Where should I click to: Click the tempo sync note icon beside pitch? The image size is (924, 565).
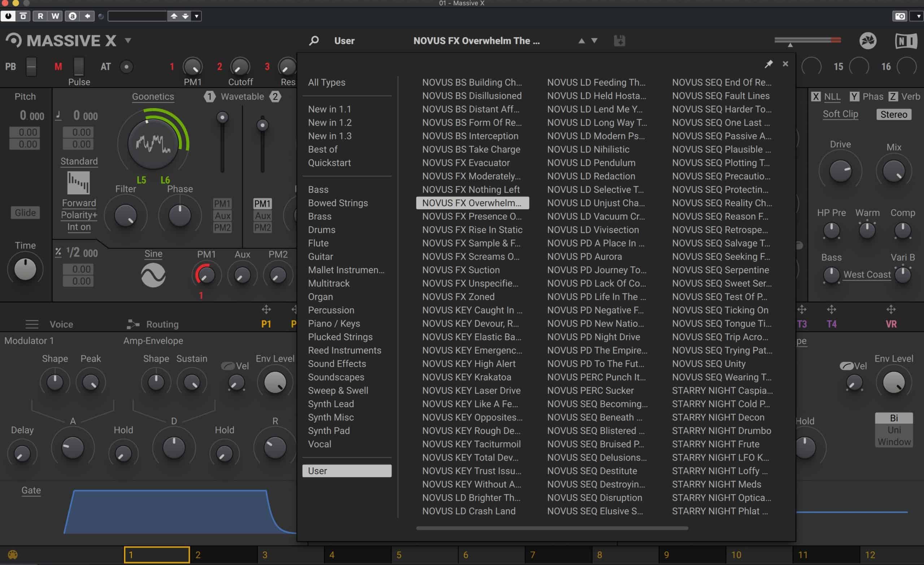(58, 115)
